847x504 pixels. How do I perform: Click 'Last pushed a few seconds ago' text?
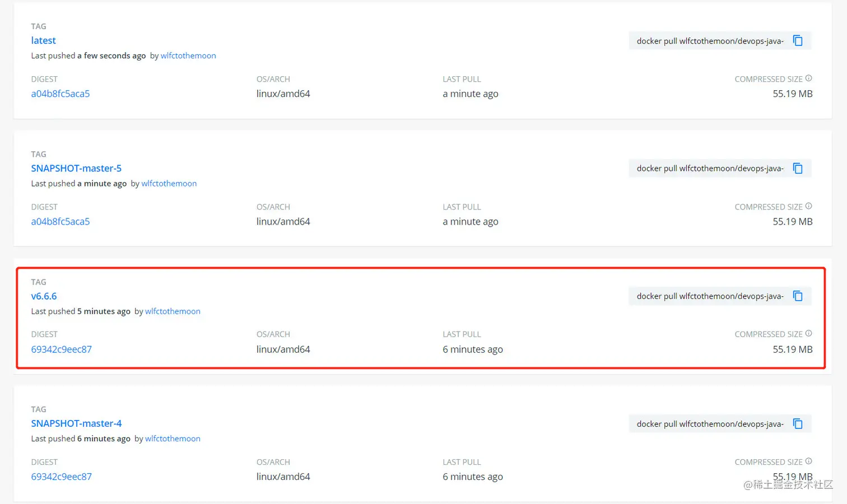coord(89,55)
